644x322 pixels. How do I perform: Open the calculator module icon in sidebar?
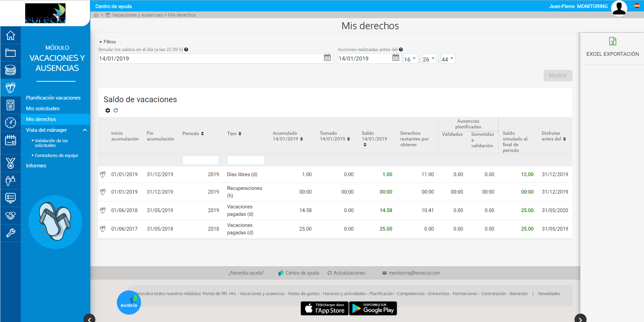pos(10,105)
